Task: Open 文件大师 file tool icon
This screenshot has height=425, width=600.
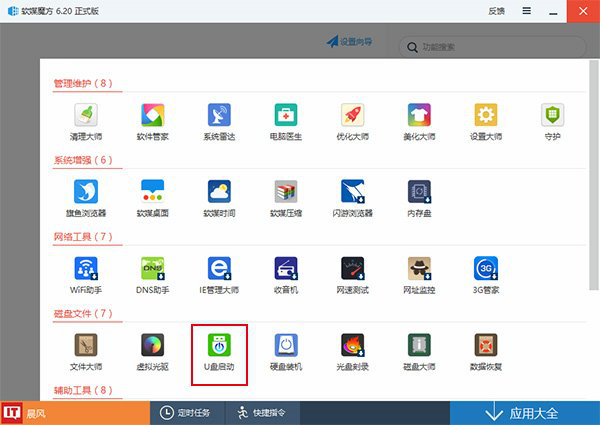Action: 86,345
